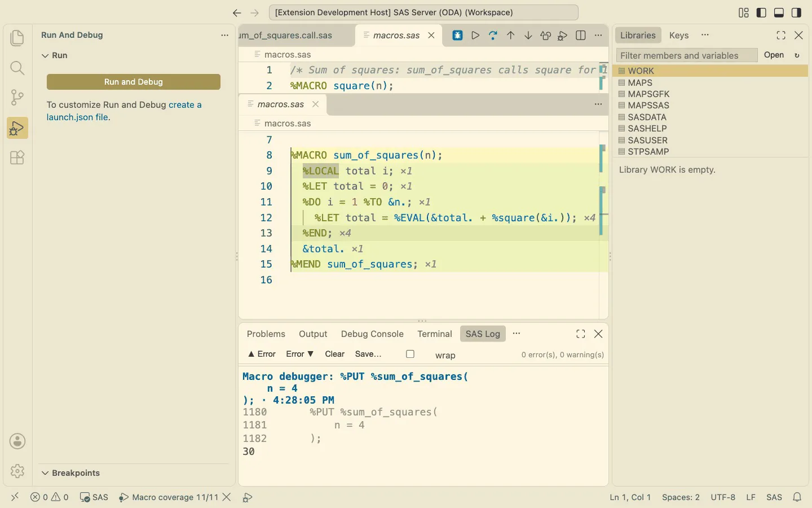Image resolution: width=812 pixels, height=508 pixels.
Task: Open notifications bell in status bar
Action: pyautogui.click(x=797, y=497)
